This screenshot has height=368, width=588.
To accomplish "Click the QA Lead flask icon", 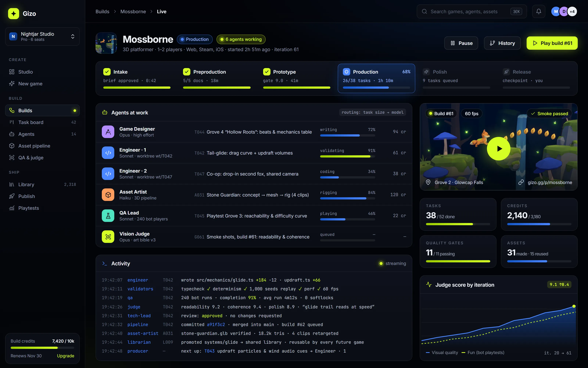I will click(x=108, y=216).
